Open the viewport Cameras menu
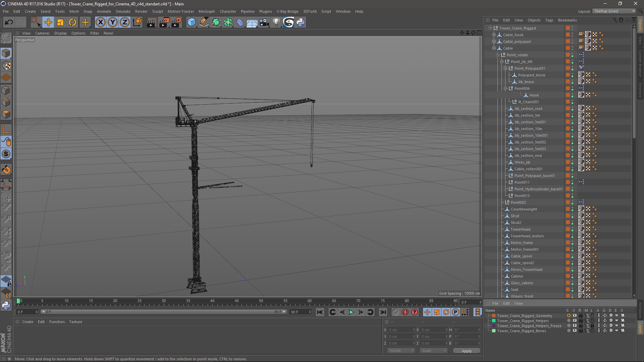 click(x=42, y=33)
